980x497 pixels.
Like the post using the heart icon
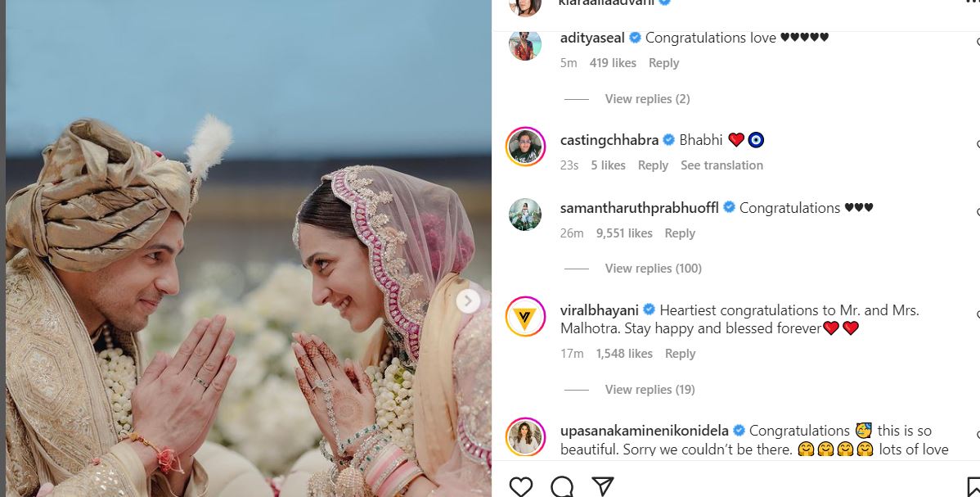(x=522, y=486)
